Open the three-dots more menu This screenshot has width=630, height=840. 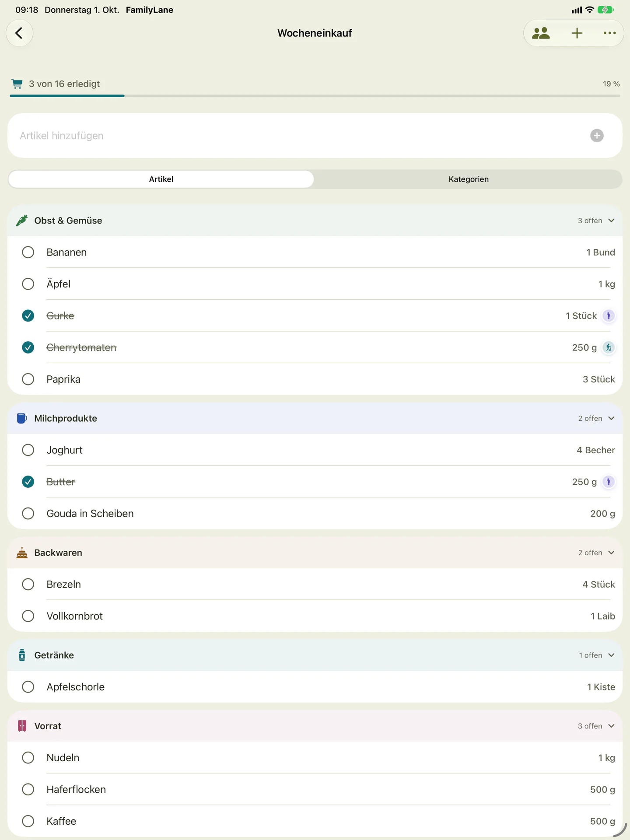click(609, 33)
